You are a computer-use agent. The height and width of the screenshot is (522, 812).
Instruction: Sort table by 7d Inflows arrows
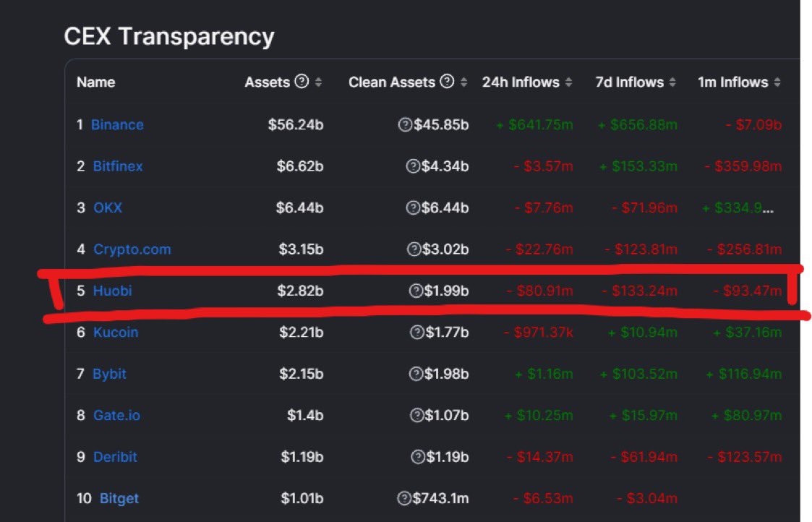point(672,82)
